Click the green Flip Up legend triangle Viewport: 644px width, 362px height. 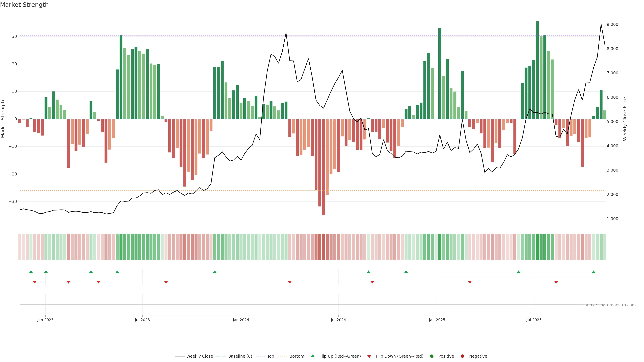[x=312, y=356]
